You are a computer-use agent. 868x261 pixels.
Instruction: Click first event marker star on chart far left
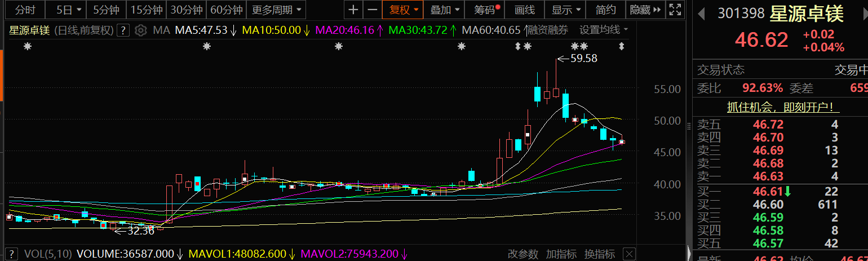coord(26,46)
